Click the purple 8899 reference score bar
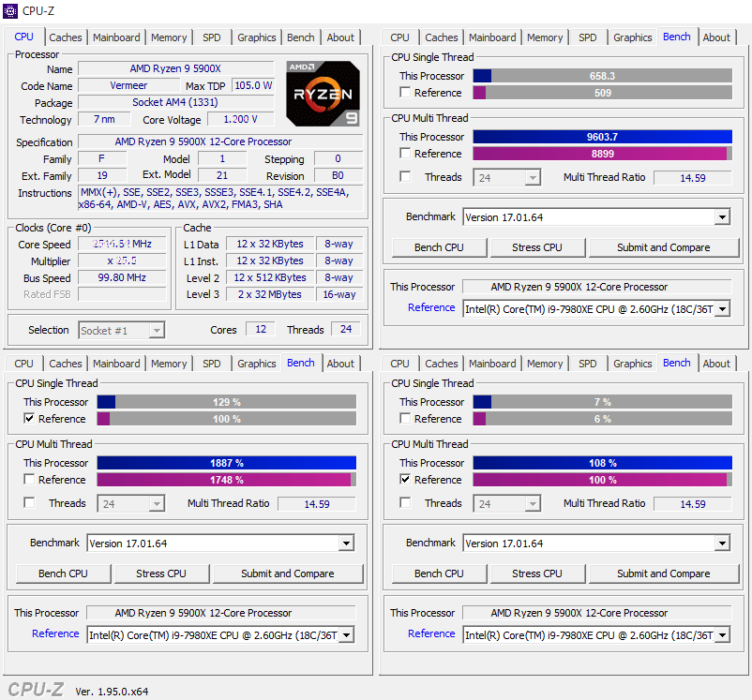The width and height of the screenshot is (752, 700). [x=602, y=154]
